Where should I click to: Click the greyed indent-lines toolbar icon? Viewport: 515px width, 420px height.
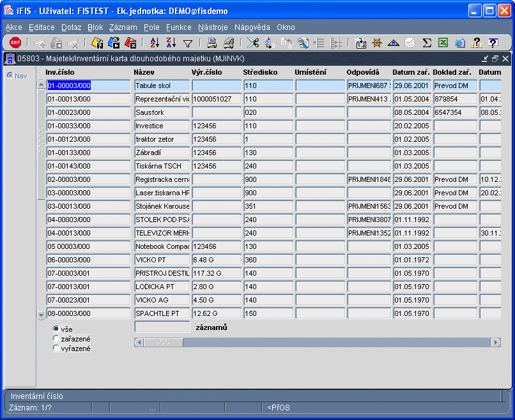tap(319, 43)
